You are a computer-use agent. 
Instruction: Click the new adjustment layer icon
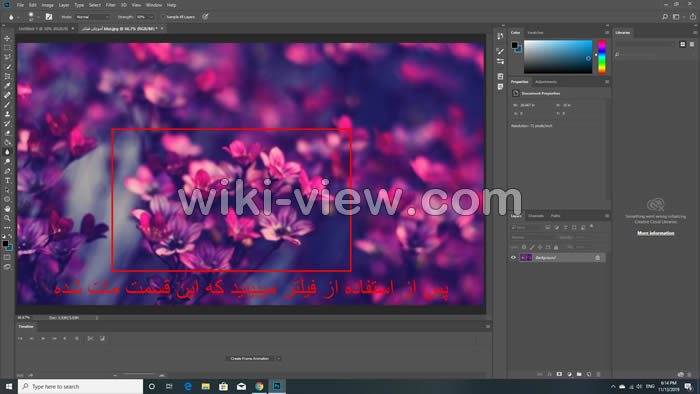pos(569,374)
